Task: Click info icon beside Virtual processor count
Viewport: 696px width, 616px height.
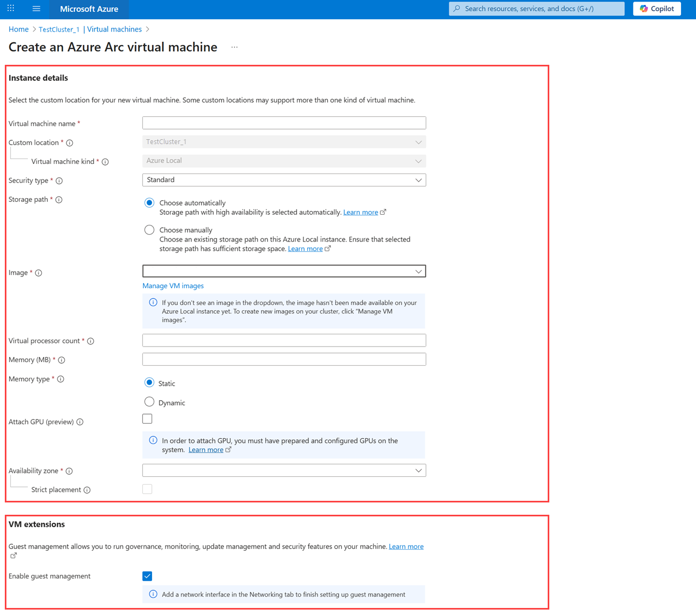Action: click(90, 341)
